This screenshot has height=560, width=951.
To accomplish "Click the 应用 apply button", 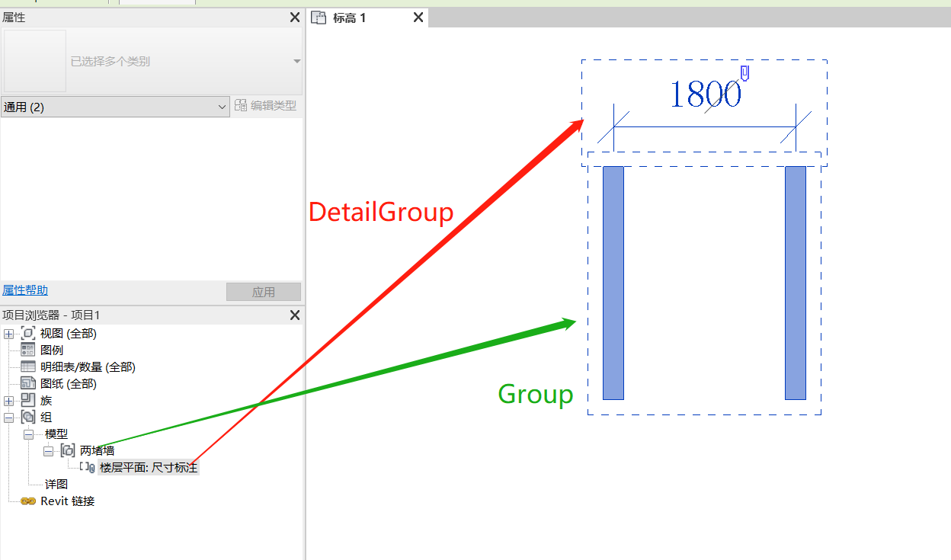I will tap(264, 292).
